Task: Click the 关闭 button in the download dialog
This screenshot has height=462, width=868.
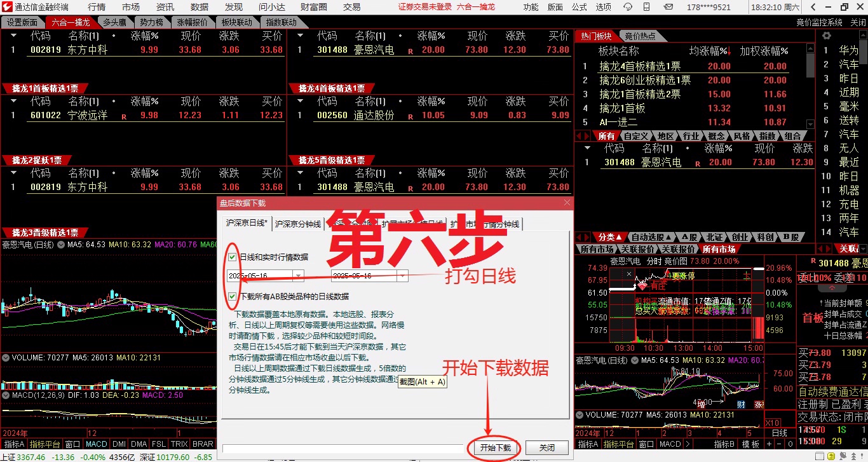Action: pyautogui.click(x=546, y=447)
